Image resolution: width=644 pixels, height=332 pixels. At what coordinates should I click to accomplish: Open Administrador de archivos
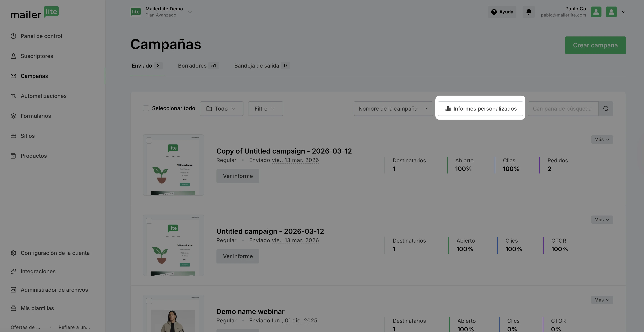54,290
